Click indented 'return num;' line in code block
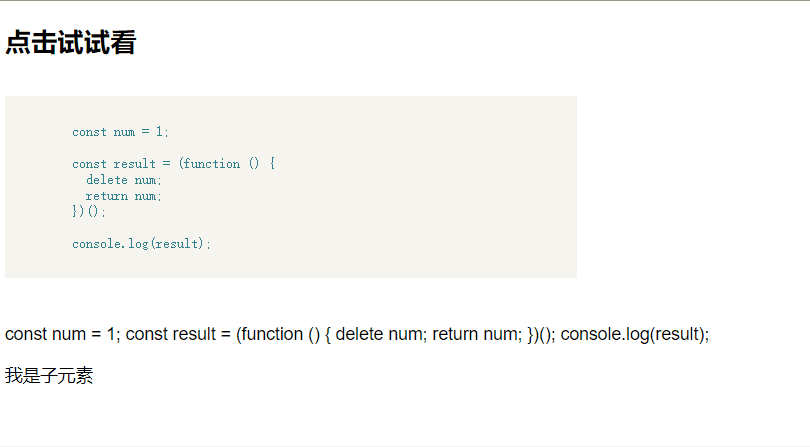The width and height of the screenshot is (810, 447). (124, 196)
